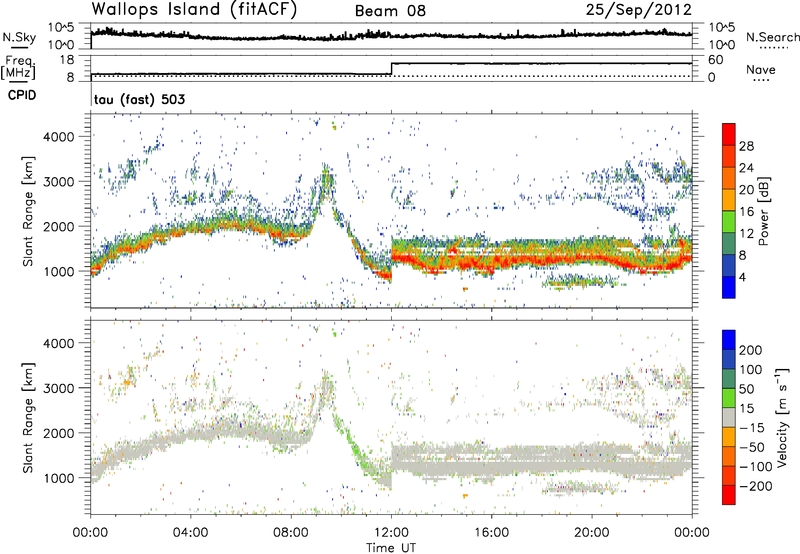Image resolution: width=800 pixels, height=554 pixels.
Task: Select the 'Freq. [MHz]' axis label
Action: tap(19, 68)
